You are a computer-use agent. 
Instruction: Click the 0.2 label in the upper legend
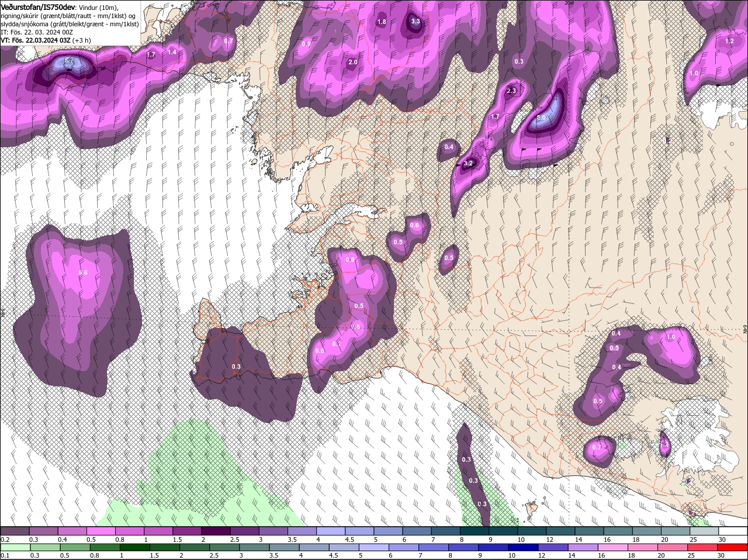click(x=5, y=539)
